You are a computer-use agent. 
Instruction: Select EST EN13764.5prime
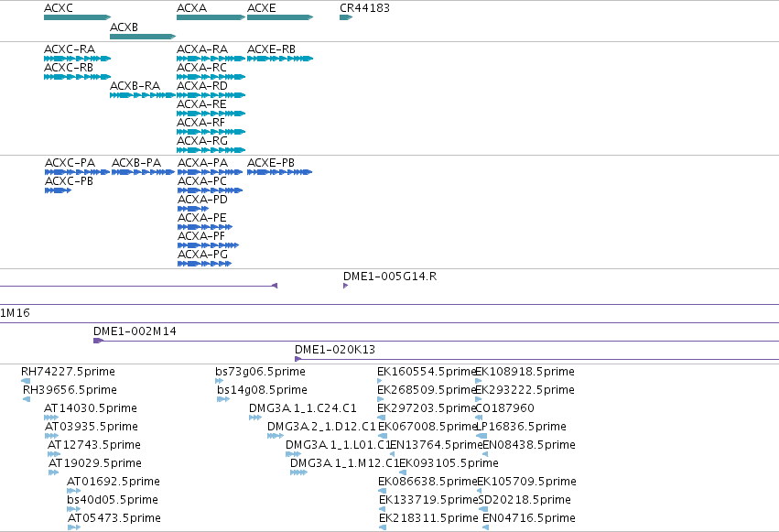392,454
